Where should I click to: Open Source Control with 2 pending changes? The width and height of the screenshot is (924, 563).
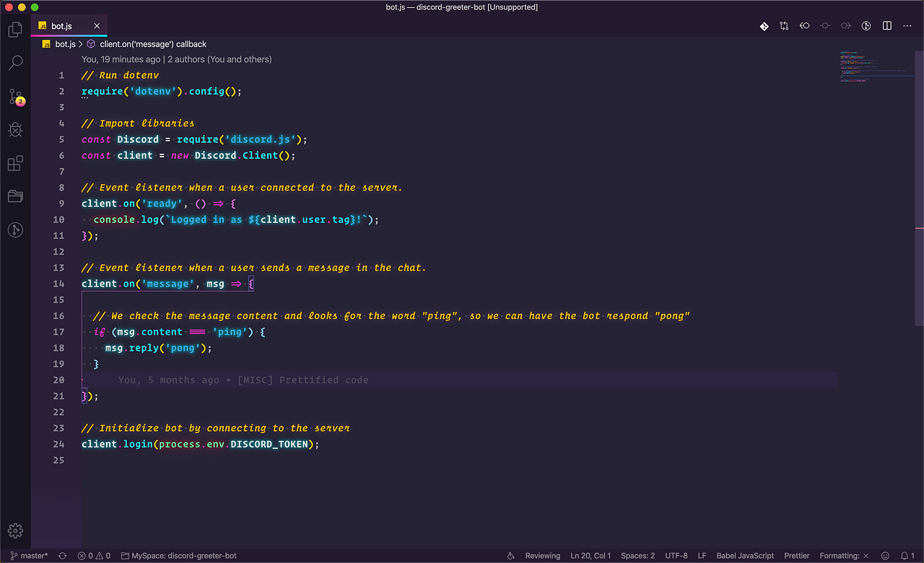point(15,96)
